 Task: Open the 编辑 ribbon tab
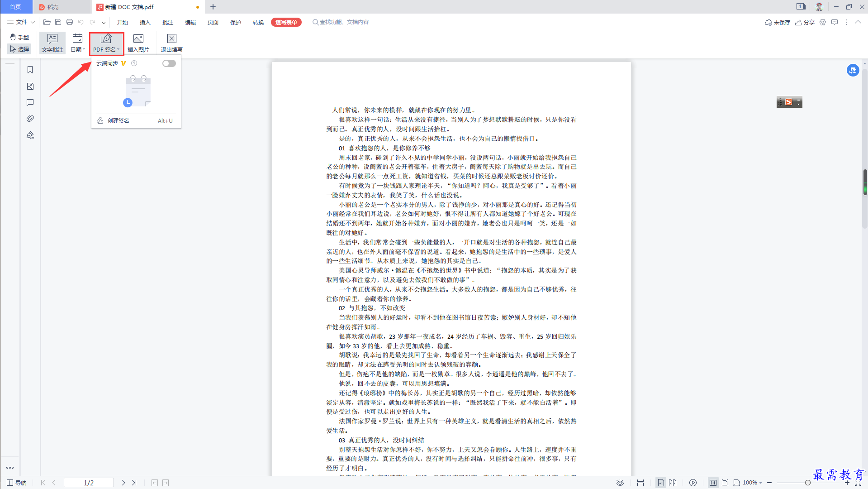coord(190,22)
